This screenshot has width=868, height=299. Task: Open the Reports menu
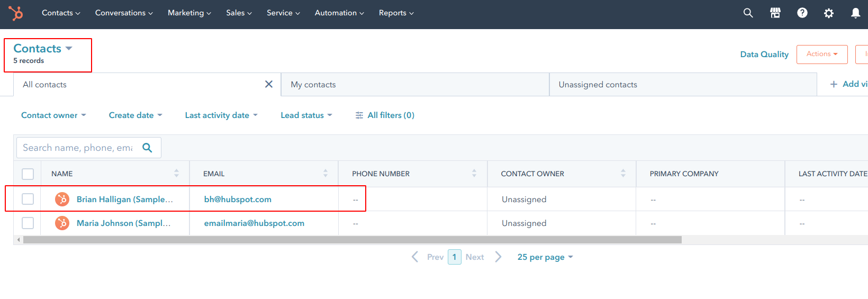(396, 13)
